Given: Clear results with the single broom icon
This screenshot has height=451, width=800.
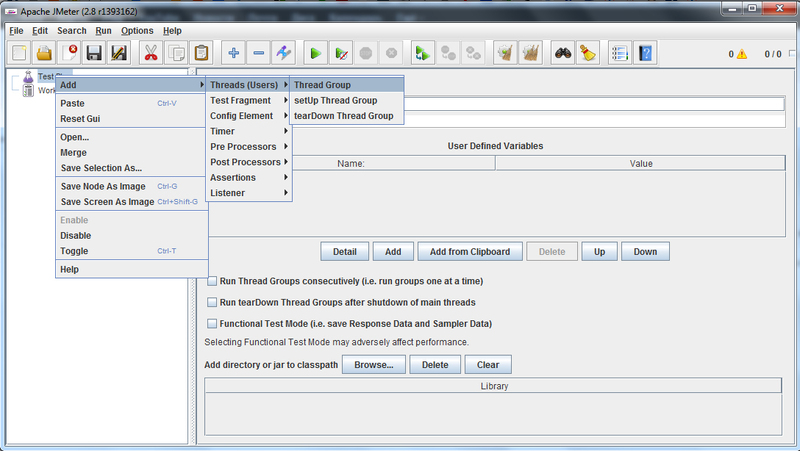Looking at the screenshot, I should tap(505, 53).
